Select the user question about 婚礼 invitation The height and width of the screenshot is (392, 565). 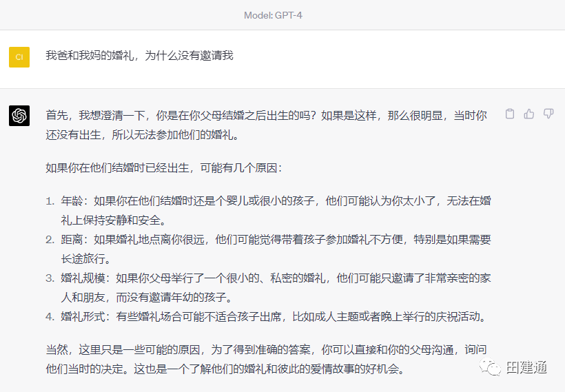[x=139, y=55]
